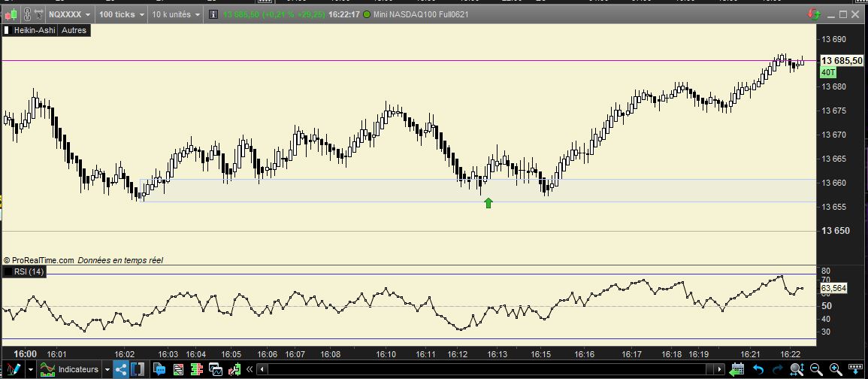Open the Indicateurs menu button
Viewport: 868px width, 379px height.
pos(69,369)
